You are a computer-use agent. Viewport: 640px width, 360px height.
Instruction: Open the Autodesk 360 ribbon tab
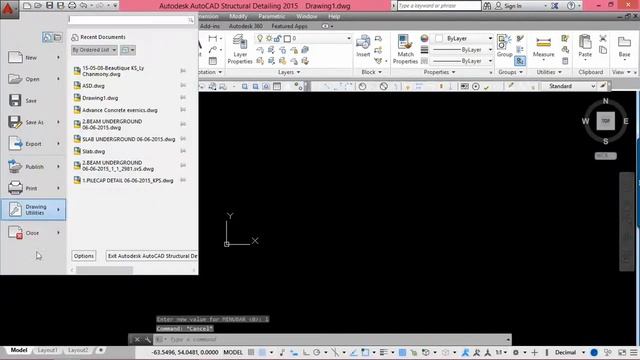[x=245, y=26]
